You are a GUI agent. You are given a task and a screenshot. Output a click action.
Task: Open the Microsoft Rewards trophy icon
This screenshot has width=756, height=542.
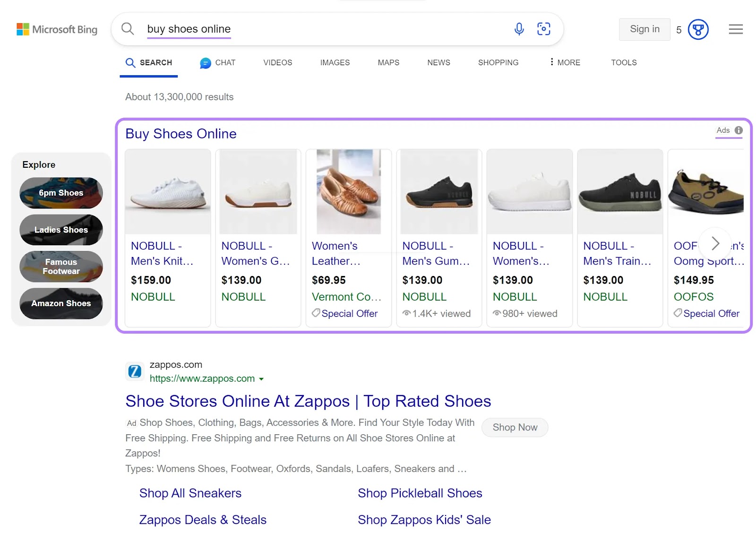pyautogui.click(x=697, y=29)
